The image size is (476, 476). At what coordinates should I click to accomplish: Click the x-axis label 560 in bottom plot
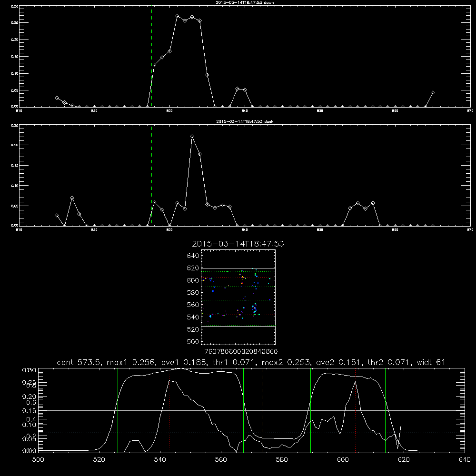[x=221, y=460]
